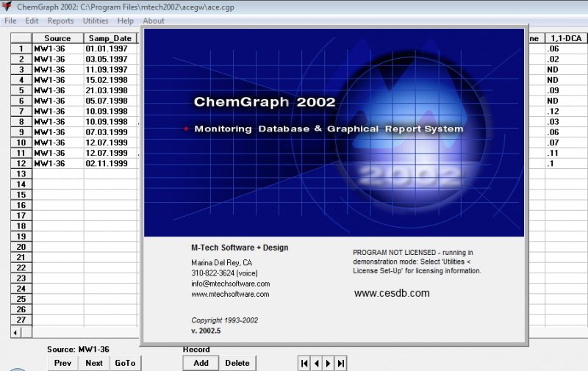
Task: Click the Delete record button
Action: (x=237, y=363)
